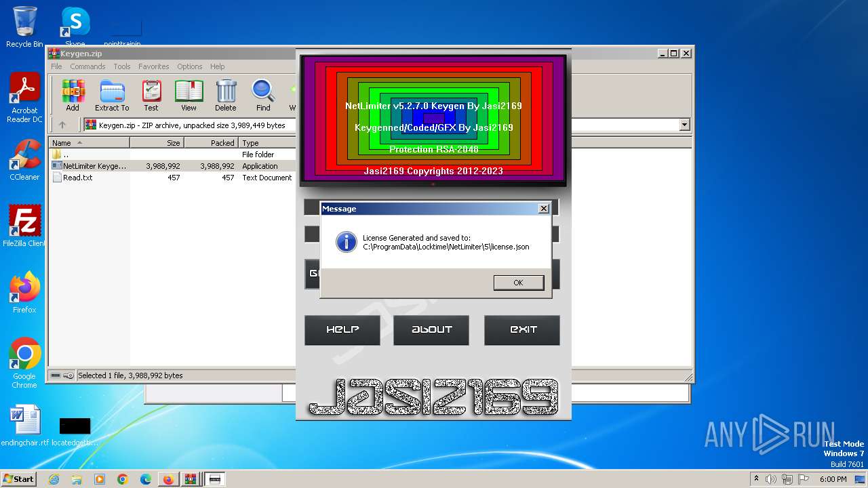Go up one level in WinRAR
Image resolution: width=868 pixels, height=488 pixels.
(x=62, y=125)
